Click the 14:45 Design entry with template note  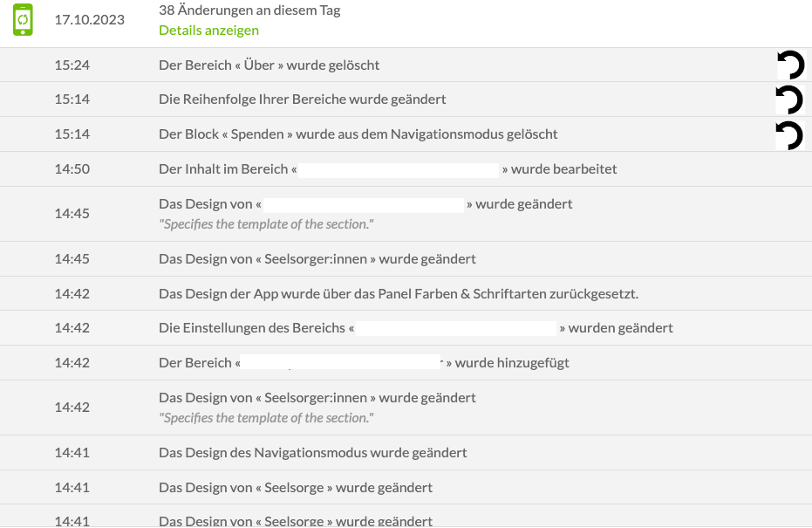(x=406, y=214)
